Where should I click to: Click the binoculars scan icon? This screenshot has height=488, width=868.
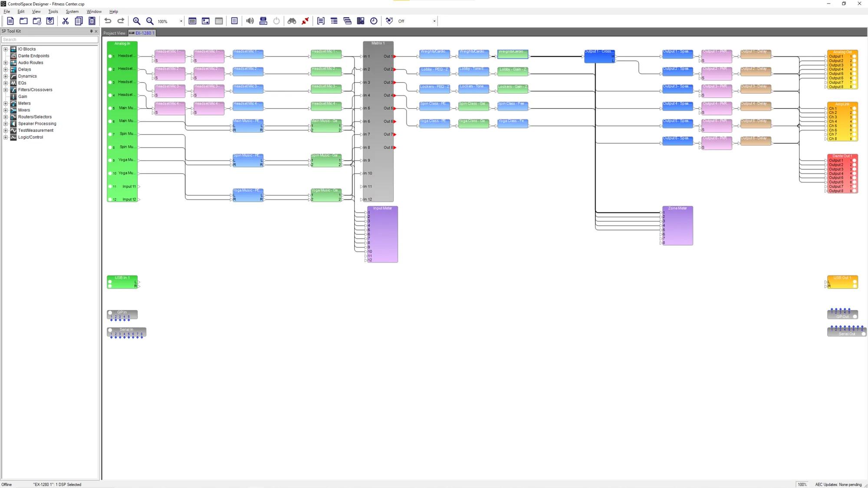click(x=292, y=21)
